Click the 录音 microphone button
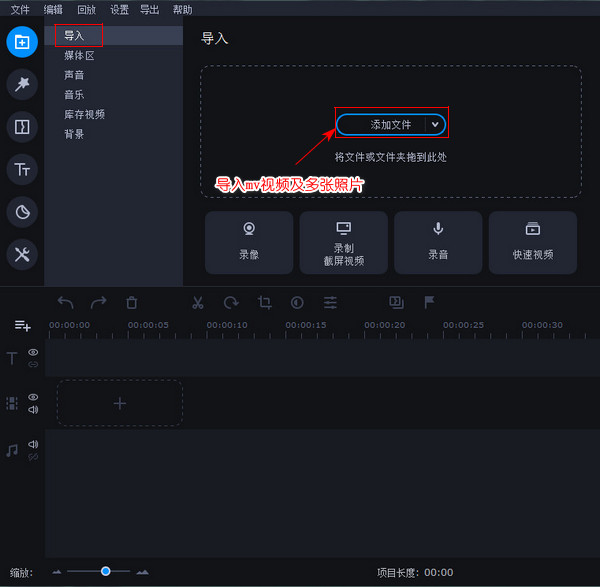Screen dimensions: 600x587 (438, 242)
